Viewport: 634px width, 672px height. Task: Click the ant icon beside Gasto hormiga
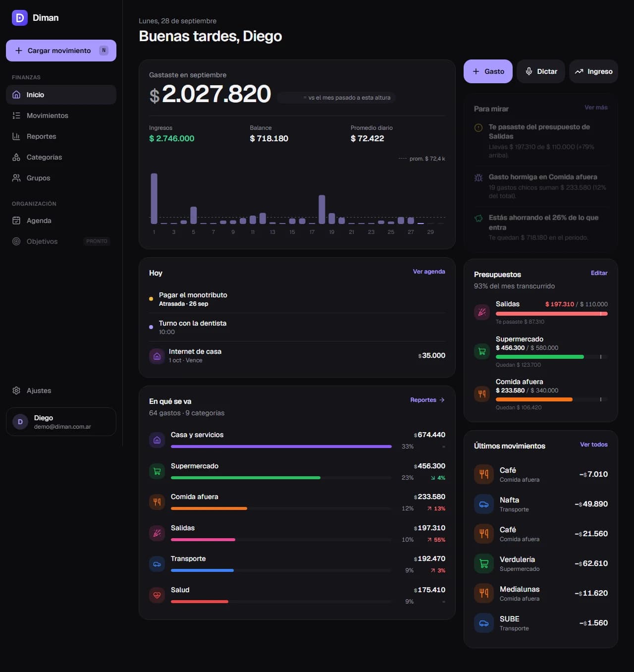tap(478, 177)
